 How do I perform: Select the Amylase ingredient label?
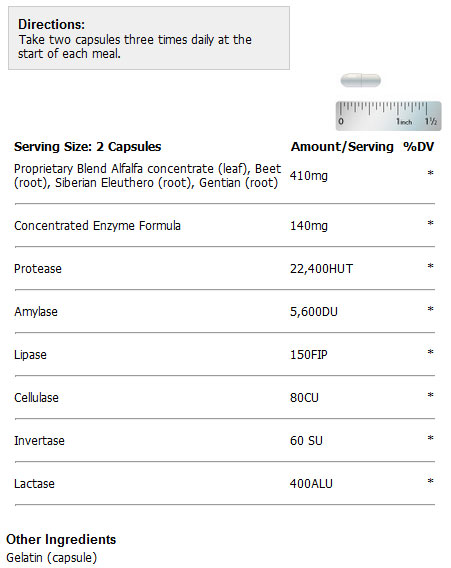tap(36, 312)
